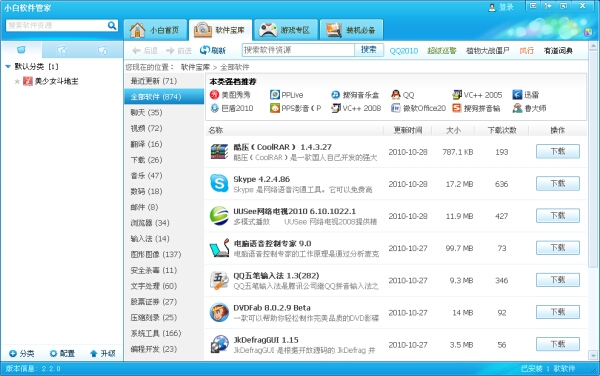Image resolution: width=600 pixels, height=376 pixels.
Task: Click the DVDFab monkey icon
Action: point(219,313)
